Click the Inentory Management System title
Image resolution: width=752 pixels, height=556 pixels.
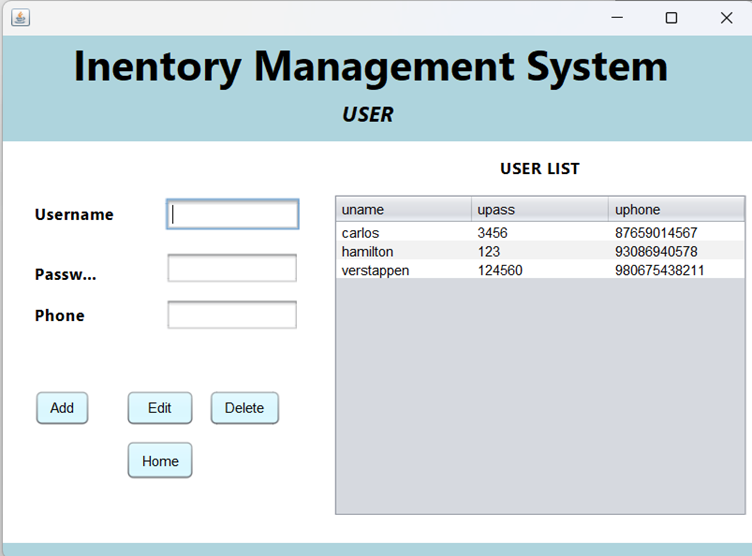371,67
